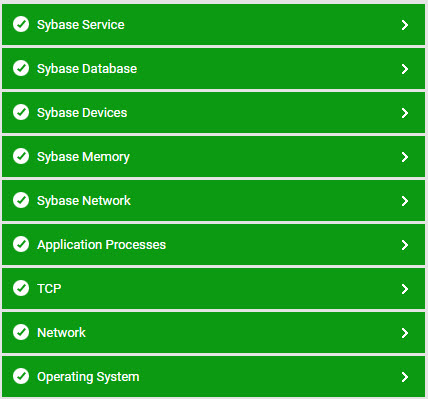Viewport: 428px width, 399px height.
Task: Open the Application Processes label
Action: tap(101, 245)
